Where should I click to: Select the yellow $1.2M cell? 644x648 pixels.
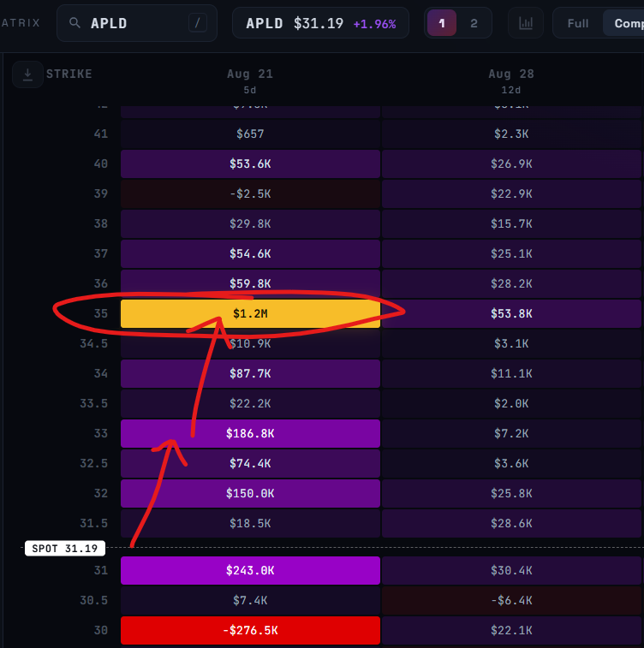(x=250, y=313)
